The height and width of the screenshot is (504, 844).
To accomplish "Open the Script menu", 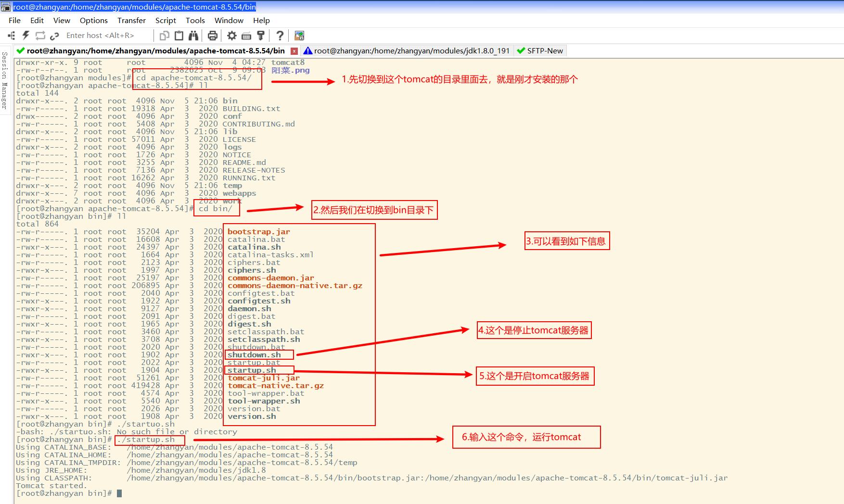I will [x=166, y=20].
